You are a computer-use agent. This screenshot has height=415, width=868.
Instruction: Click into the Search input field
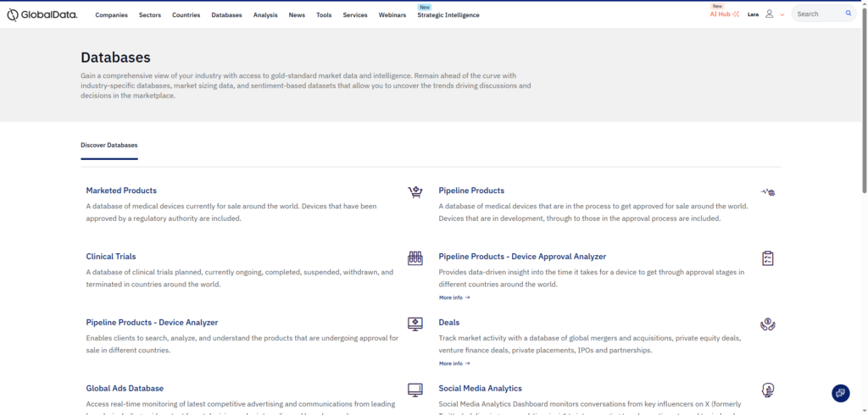coord(817,14)
